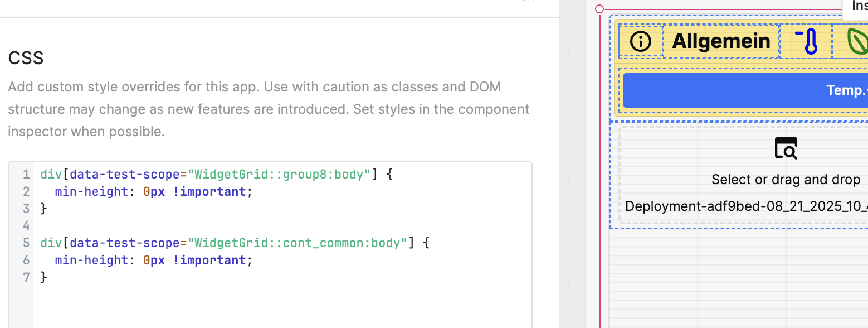The height and width of the screenshot is (328, 868).
Task: Click the info circle icon
Action: (641, 41)
